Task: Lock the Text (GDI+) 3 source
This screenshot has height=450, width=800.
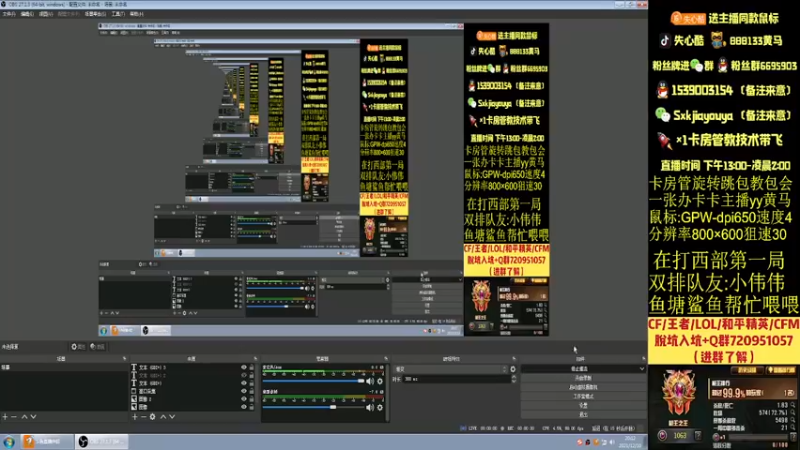Action: coord(252,367)
